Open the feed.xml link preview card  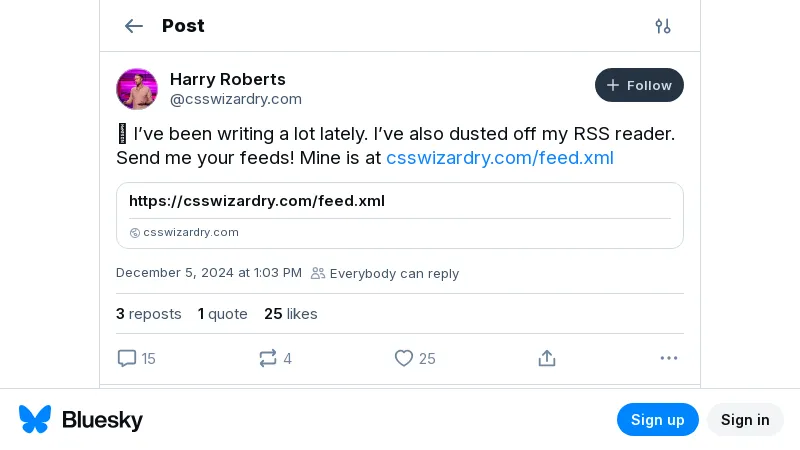[x=399, y=202]
